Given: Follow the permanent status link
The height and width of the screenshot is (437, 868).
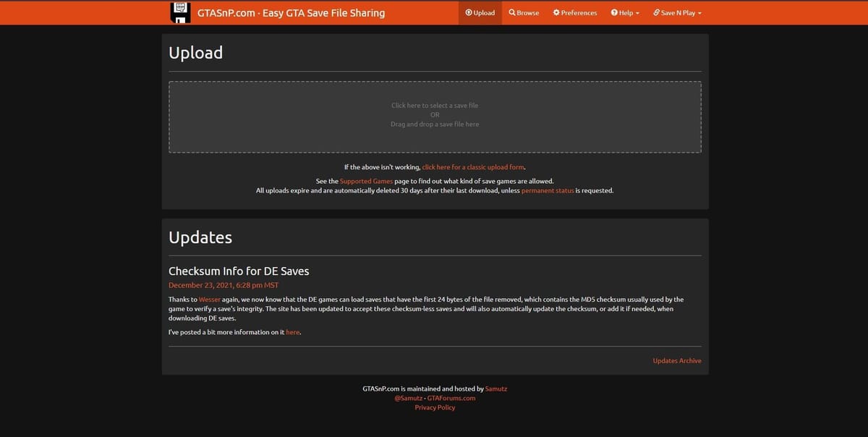Looking at the screenshot, I should pos(548,190).
